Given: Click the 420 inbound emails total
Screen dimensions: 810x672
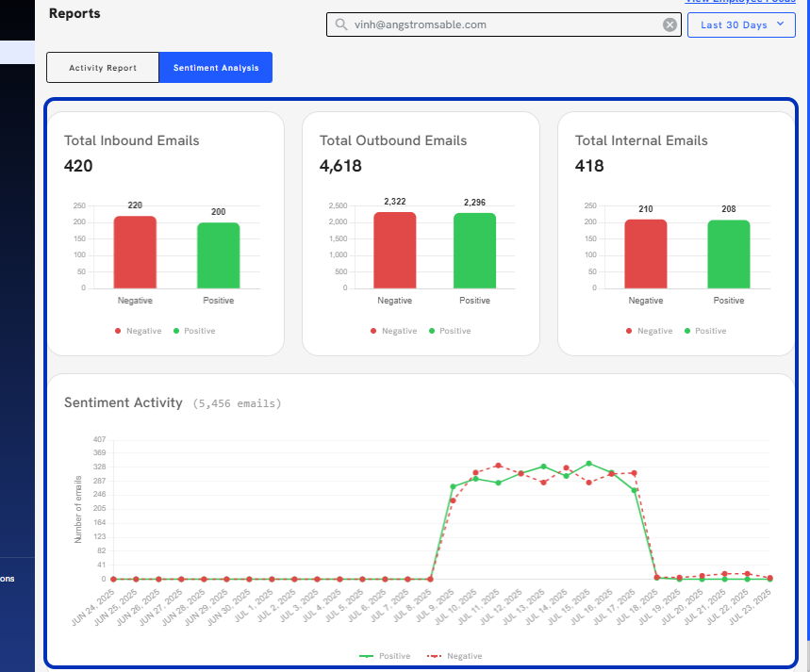Looking at the screenshot, I should tap(78, 166).
